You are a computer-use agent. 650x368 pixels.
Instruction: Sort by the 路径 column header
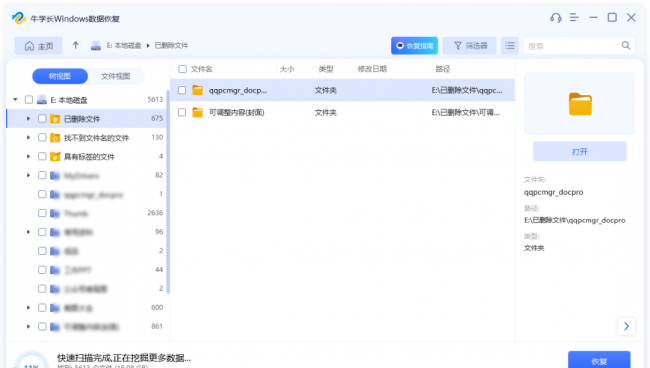pyautogui.click(x=443, y=69)
